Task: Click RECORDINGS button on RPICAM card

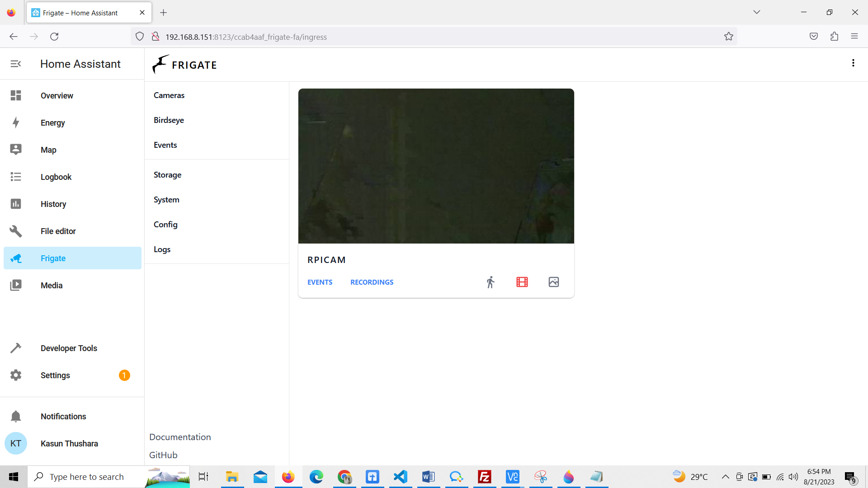Action: pos(372,282)
